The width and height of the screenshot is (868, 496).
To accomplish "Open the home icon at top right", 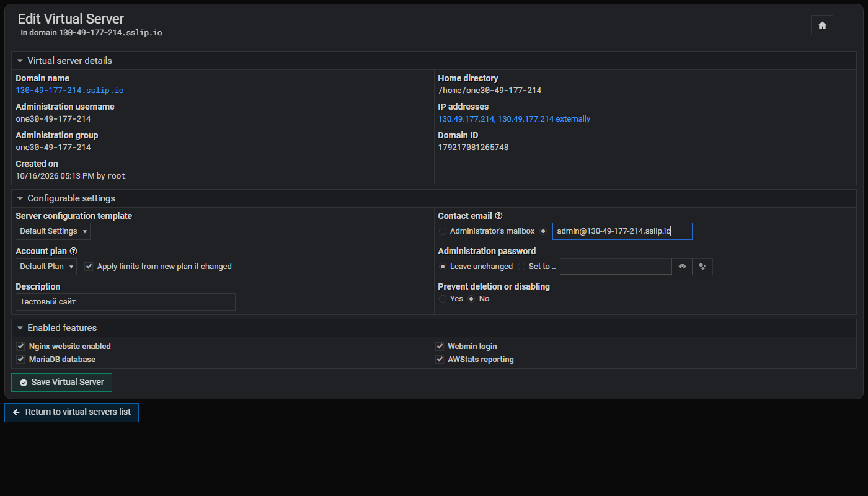I will pos(822,25).
